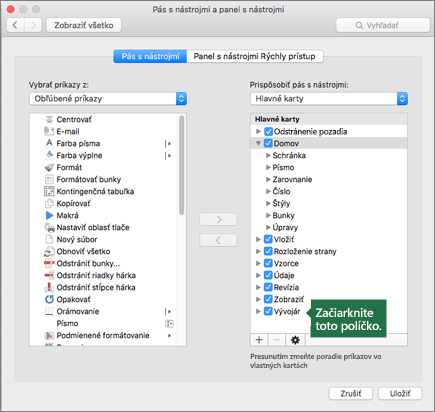Open the Orámovanie submenu arrow
435x412 pixels.
click(x=168, y=312)
